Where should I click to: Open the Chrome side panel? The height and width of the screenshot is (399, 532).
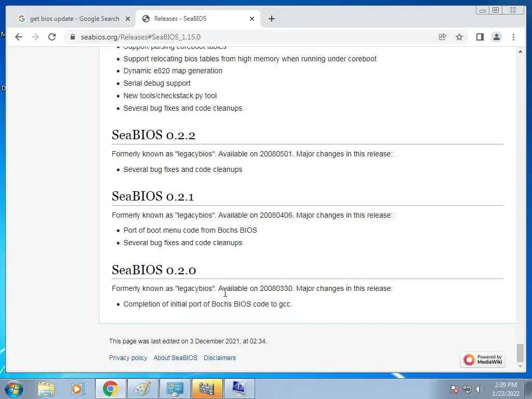[x=480, y=37]
